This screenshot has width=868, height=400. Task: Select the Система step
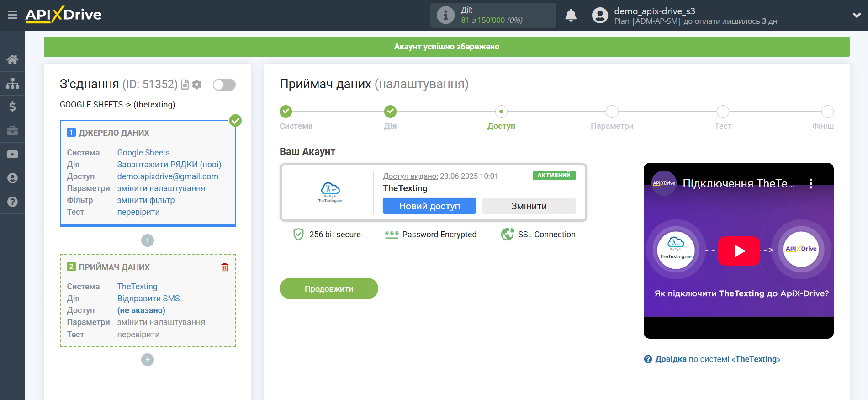pyautogui.click(x=286, y=112)
